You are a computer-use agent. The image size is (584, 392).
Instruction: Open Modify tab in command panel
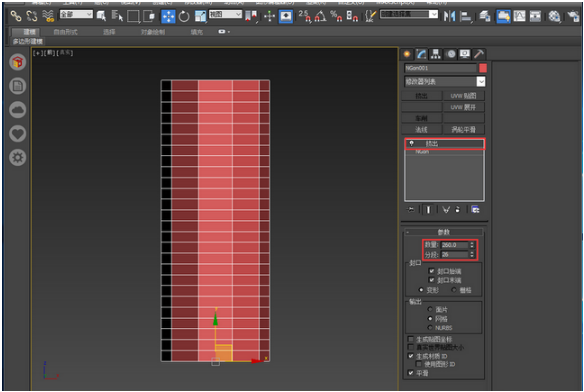point(421,54)
